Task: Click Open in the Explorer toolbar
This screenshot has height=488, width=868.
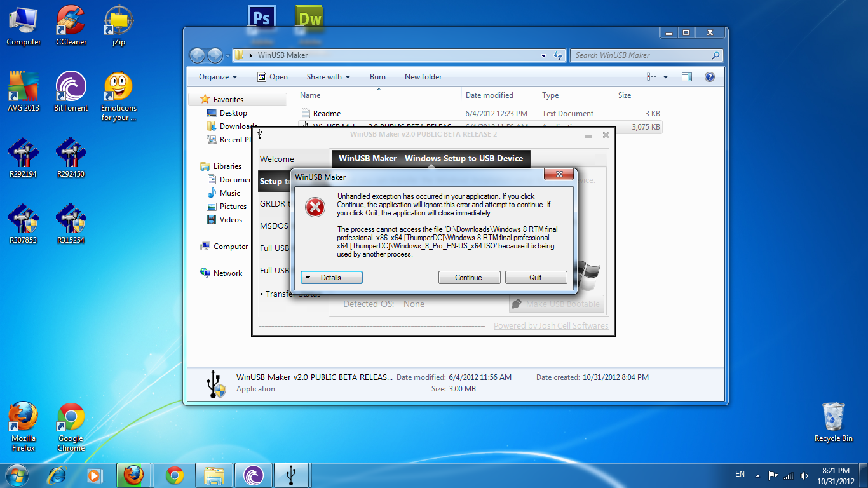Action: pos(272,77)
